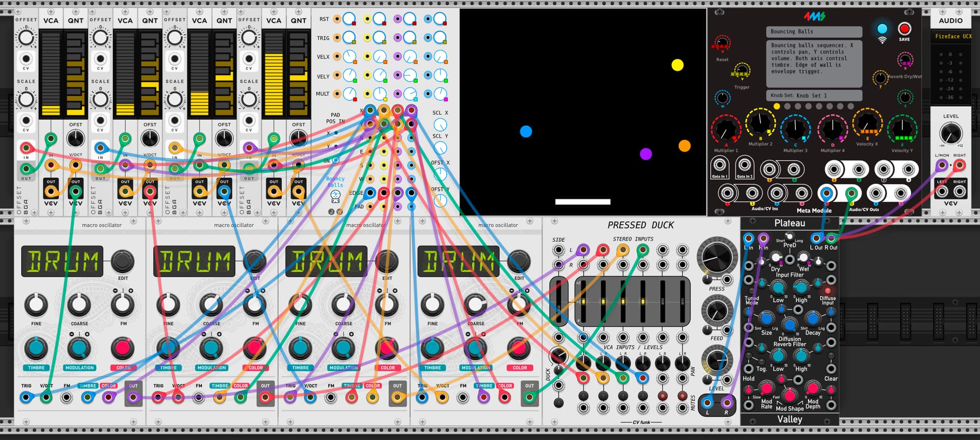980x440 pixels.
Task: Toggle Plateau Diffuse Input button
Action: tap(828, 291)
